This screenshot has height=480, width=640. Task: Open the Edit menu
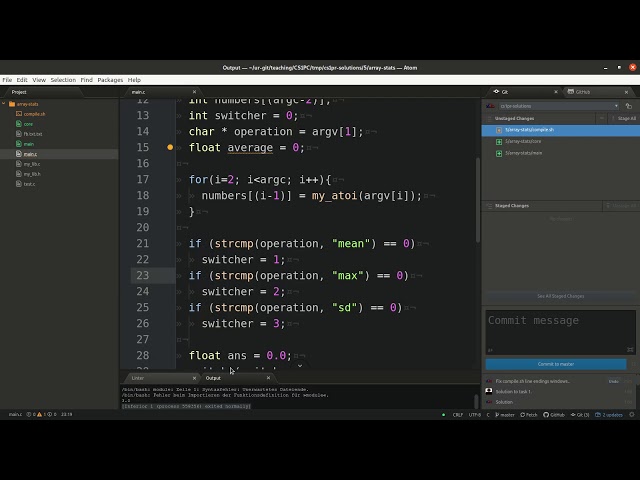pos(22,80)
